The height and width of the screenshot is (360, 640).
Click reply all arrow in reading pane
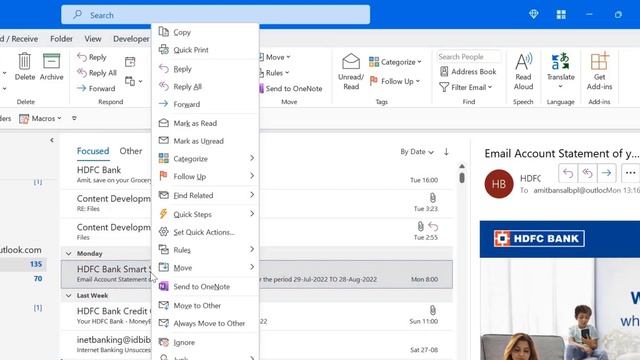point(587,173)
